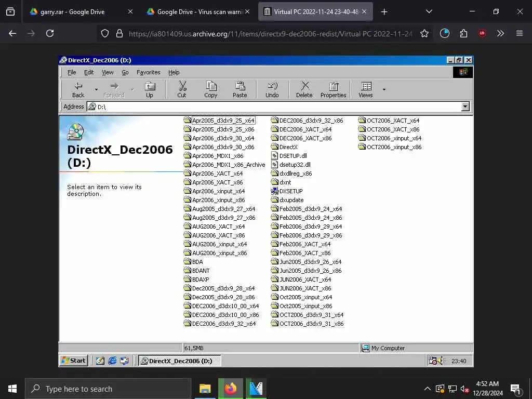
Task: Select JUN2006_XACT_x86 folder name
Action: click(x=305, y=288)
